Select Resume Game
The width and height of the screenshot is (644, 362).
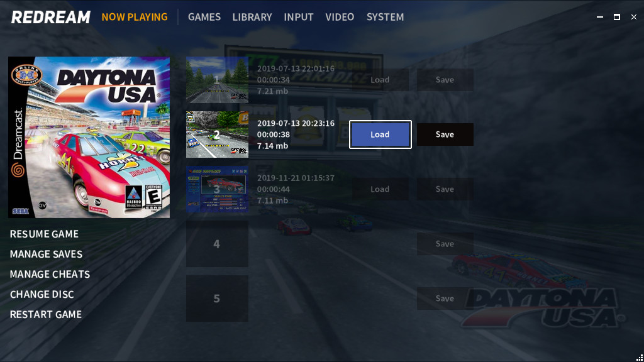point(44,234)
